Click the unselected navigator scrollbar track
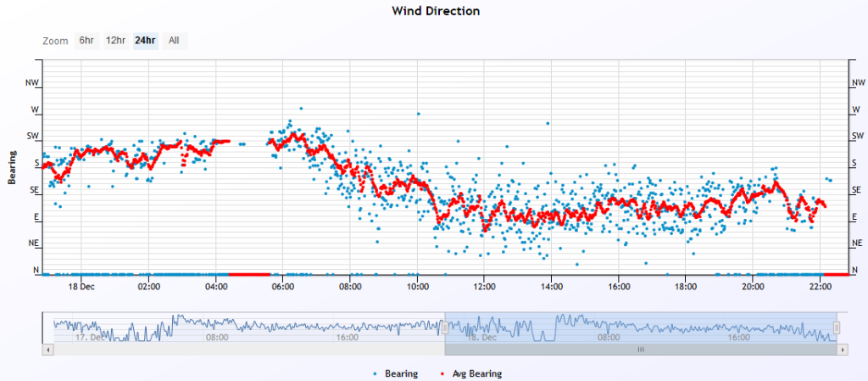Image resolution: width=868 pixels, height=381 pixels. pyautogui.click(x=249, y=350)
